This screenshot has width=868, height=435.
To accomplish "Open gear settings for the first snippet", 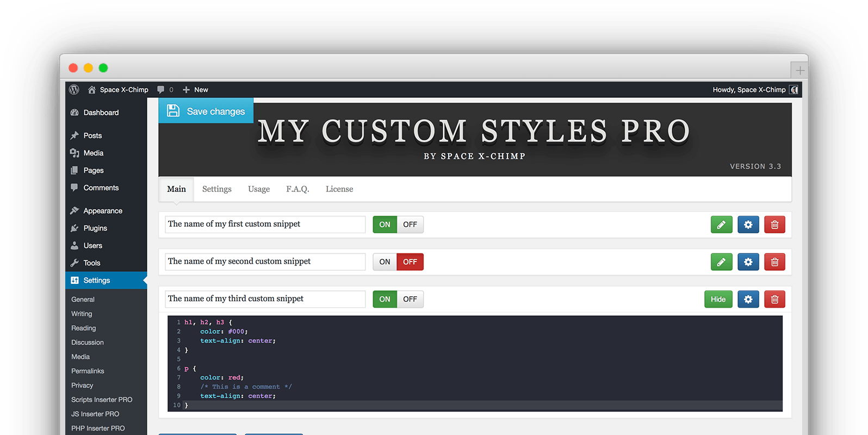I will (748, 225).
